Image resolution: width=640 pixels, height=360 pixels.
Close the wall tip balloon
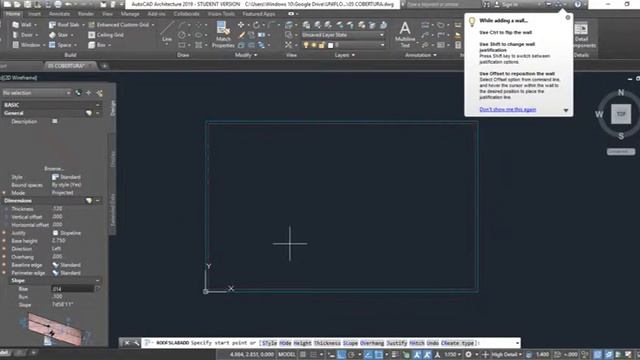568,18
